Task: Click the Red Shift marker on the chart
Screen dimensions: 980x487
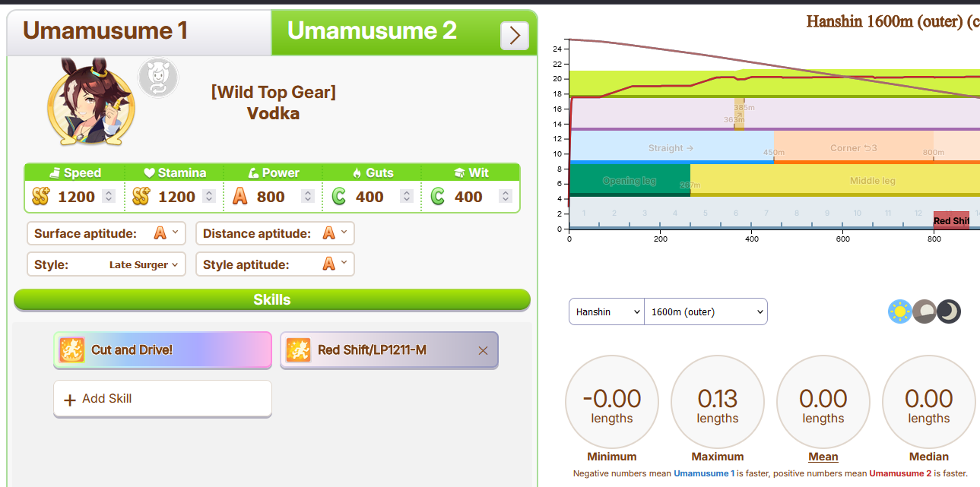Action: pos(951,220)
